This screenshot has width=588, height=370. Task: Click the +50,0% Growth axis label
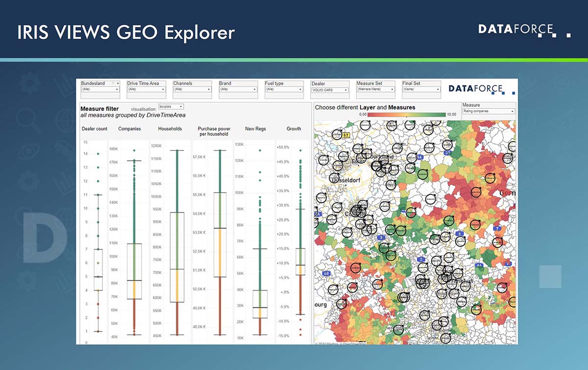click(283, 147)
